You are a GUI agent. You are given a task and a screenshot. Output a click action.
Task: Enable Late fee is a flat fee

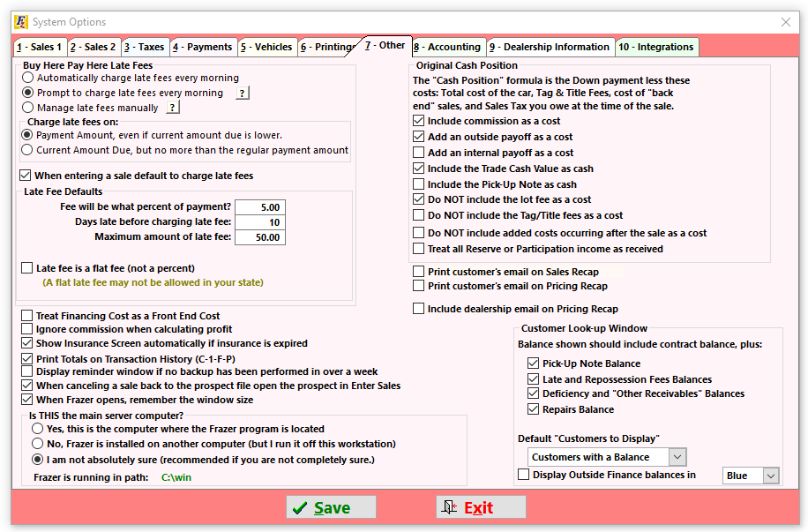coord(27,268)
